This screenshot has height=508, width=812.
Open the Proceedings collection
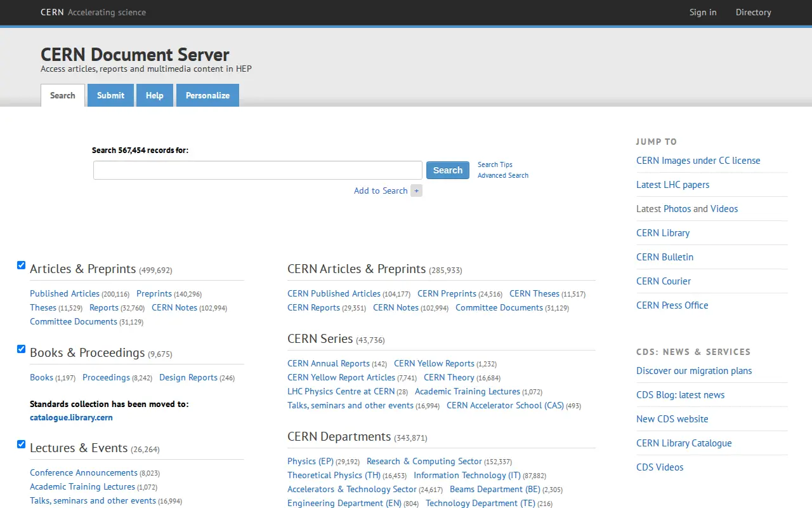click(106, 377)
